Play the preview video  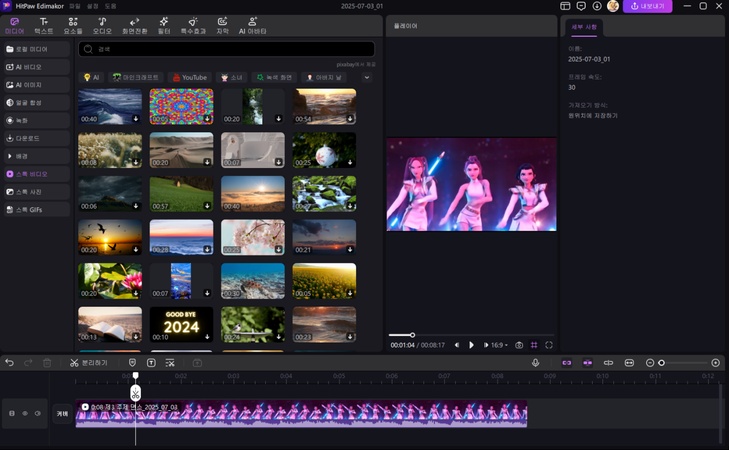coord(471,345)
